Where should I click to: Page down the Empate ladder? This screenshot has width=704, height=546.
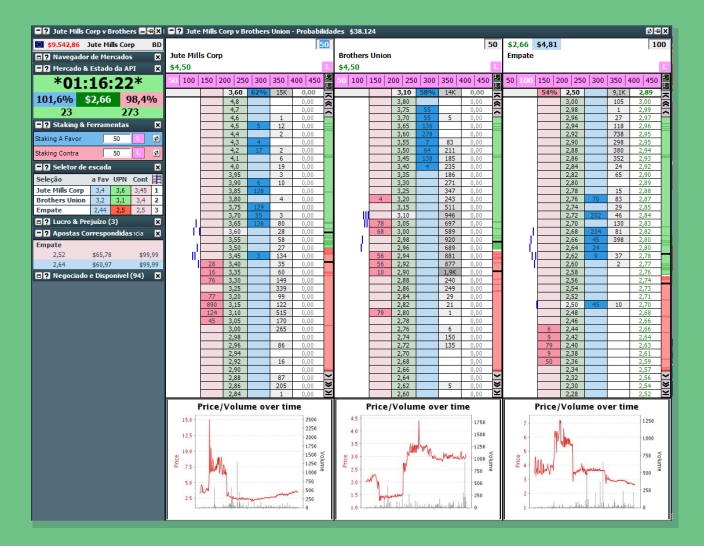tap(666, 384)
